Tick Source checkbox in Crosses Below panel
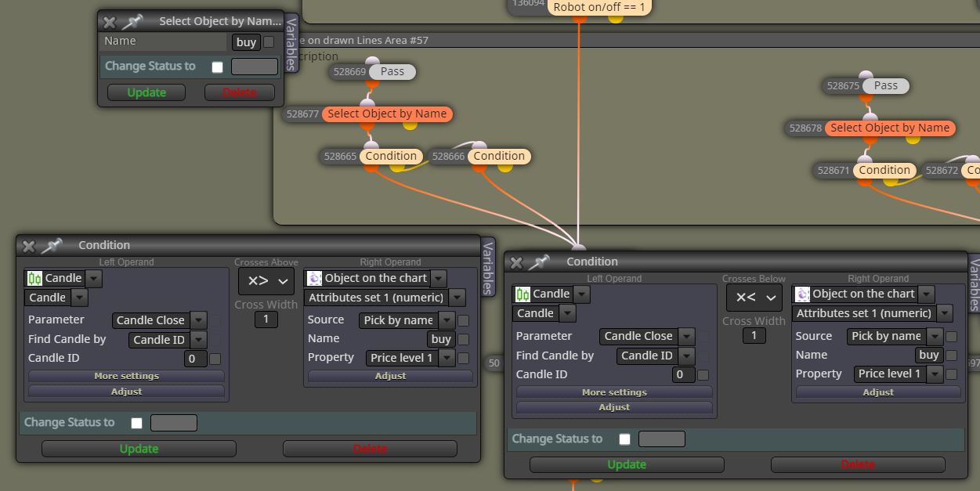 [952, 337]
